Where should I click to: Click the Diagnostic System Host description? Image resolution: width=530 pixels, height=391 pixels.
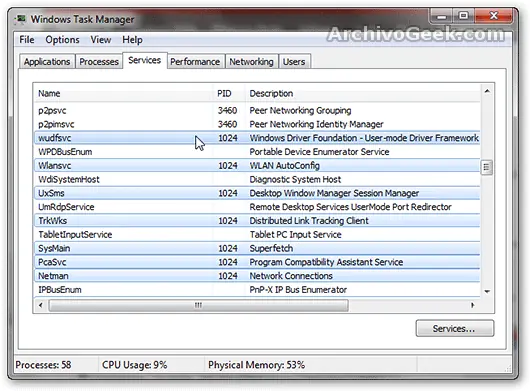click(x=295, y=179)
